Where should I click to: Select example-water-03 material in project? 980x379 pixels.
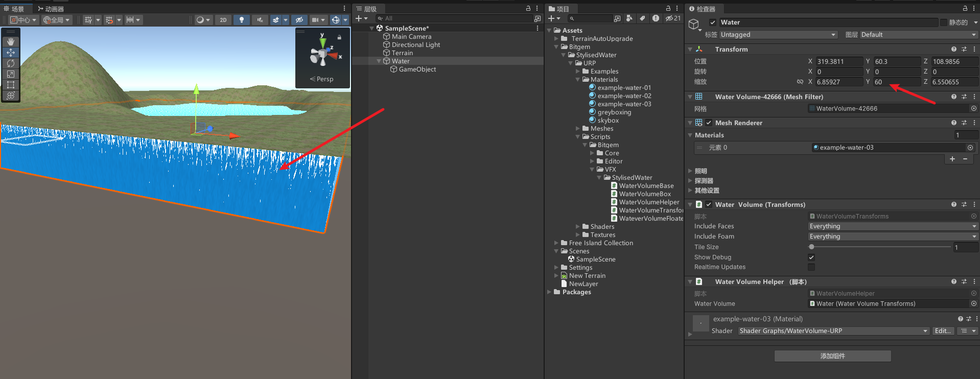[624, 104]
